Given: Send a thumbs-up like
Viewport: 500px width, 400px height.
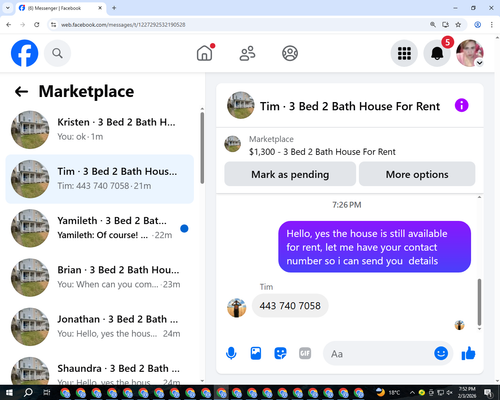Looking at the screenshot, I should 468,353.
